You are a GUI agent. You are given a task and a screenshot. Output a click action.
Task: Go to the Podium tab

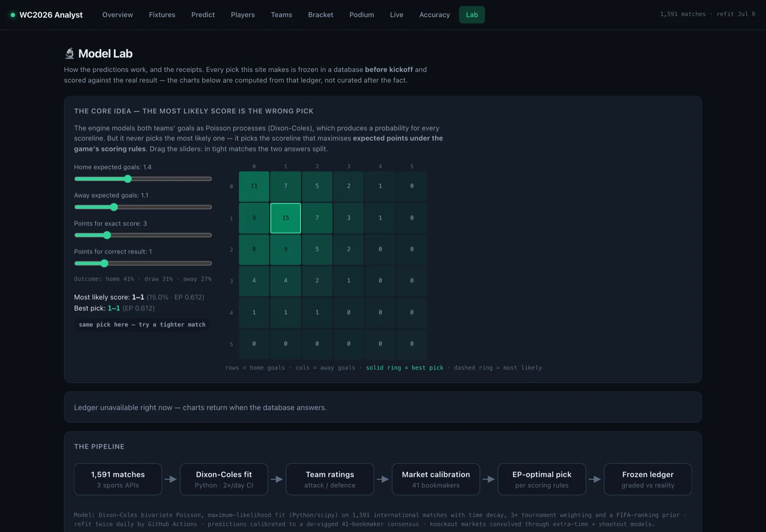coord(361,15)
